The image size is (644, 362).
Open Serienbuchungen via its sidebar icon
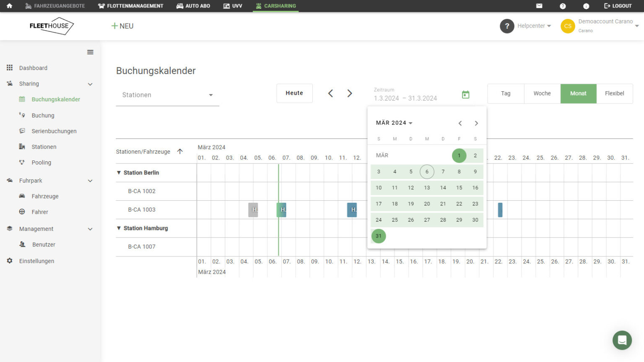pyautogui.click(x=22, y=131)
